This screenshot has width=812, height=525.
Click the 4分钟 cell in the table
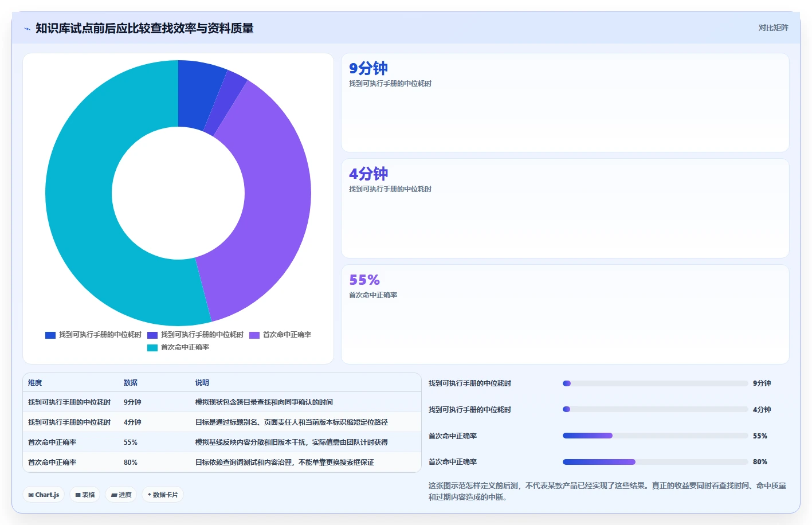click(132, 422)
